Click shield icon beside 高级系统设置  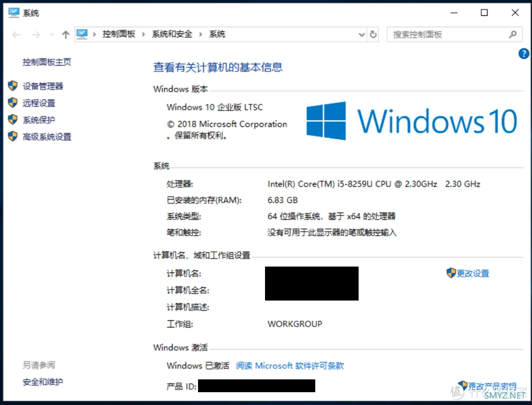[x=12, y=136]
